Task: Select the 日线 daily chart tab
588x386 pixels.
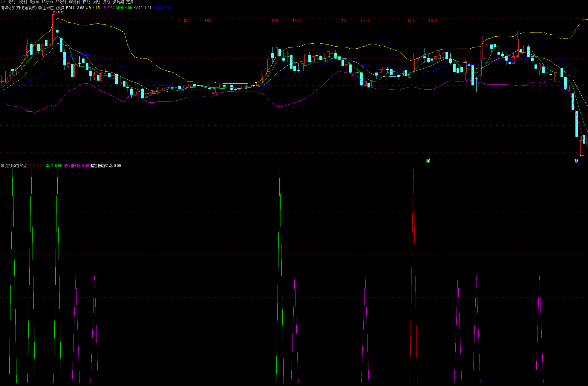Action: (86, 2)
